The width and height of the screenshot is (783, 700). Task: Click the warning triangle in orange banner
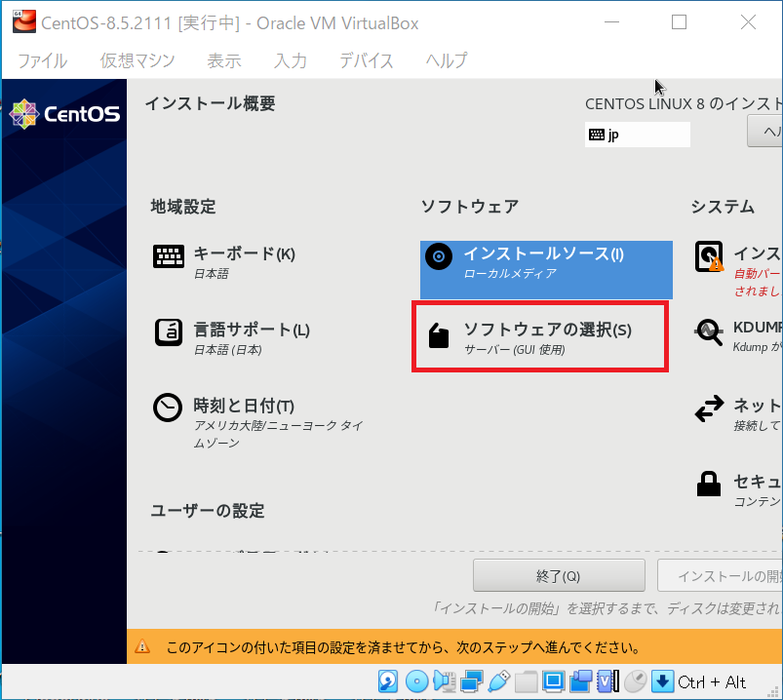(142, 646)
